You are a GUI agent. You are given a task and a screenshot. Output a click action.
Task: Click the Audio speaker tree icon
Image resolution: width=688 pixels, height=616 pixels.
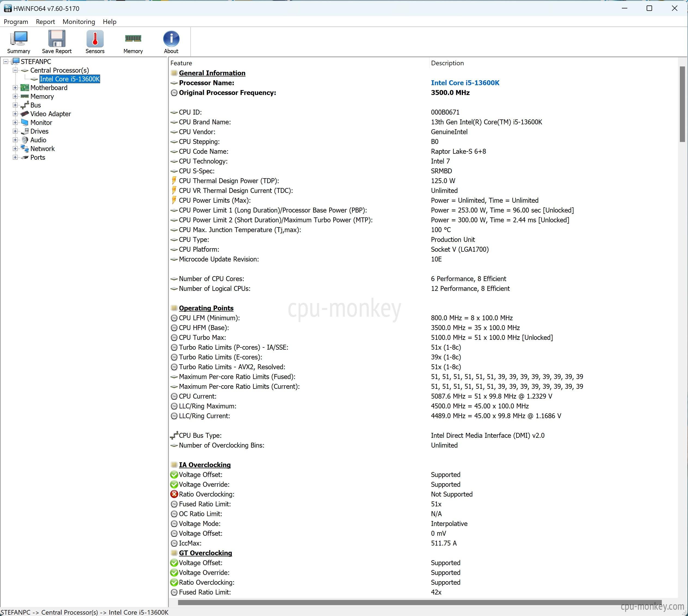[25, 140]
